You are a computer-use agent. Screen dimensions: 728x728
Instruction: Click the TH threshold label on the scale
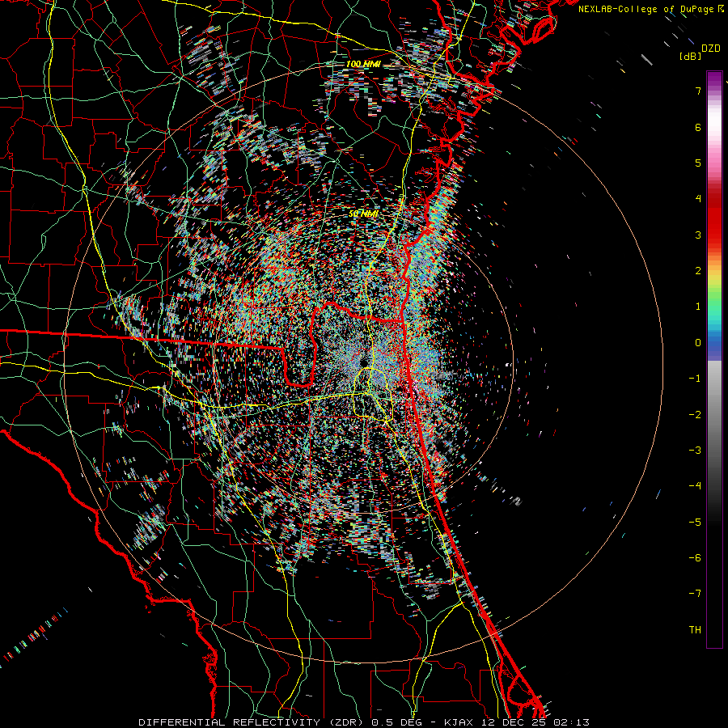click(x=695, y=630)
